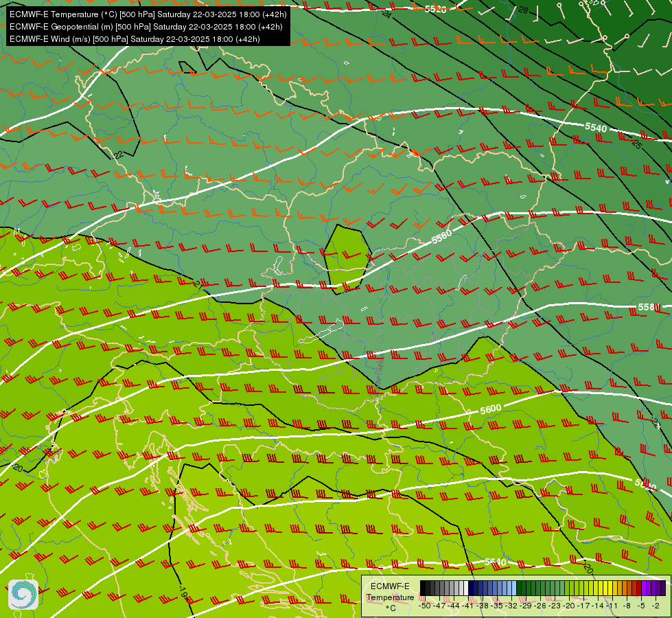Click the '-41' legend value

pos(467,606)
